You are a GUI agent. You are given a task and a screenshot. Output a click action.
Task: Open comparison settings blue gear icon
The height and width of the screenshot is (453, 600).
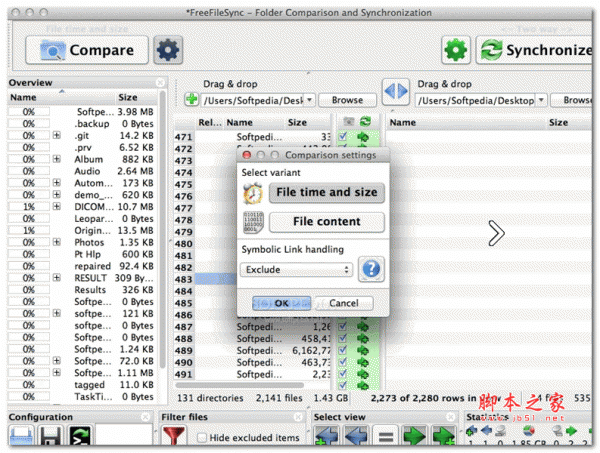click(x=168, y=50)
